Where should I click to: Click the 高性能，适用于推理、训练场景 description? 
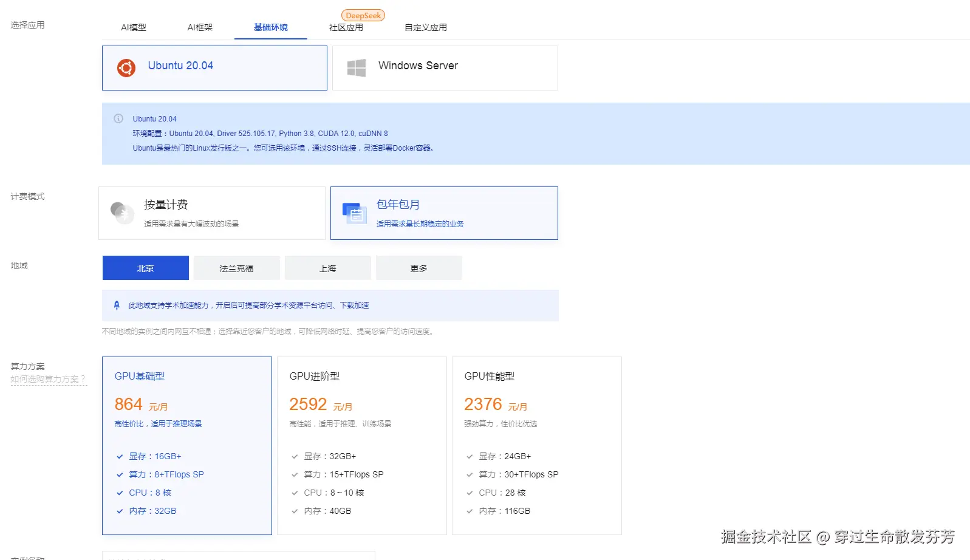tap(340, 424)
